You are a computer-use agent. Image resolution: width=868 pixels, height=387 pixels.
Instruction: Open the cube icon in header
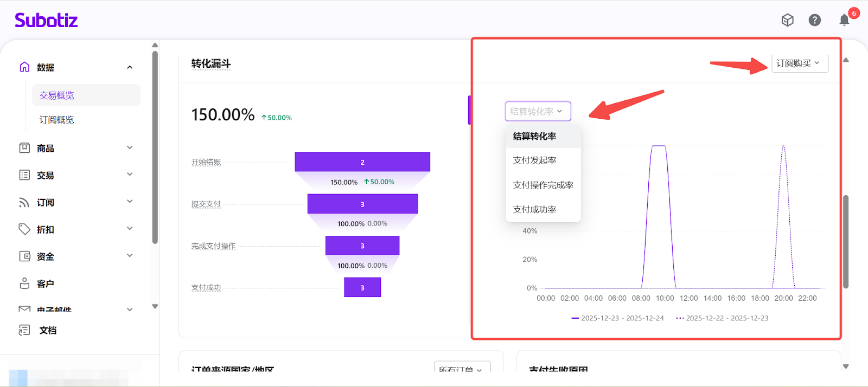[787, 20]
